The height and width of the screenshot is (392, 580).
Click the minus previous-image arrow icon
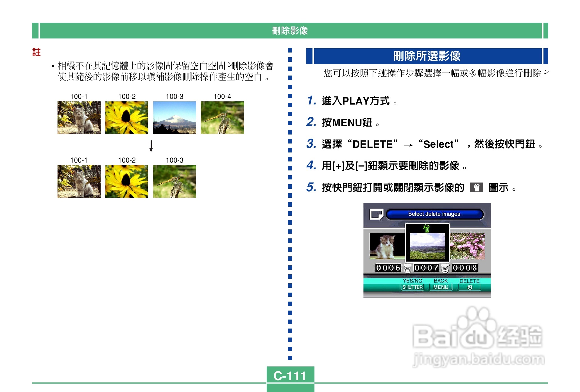coord(407,269)
